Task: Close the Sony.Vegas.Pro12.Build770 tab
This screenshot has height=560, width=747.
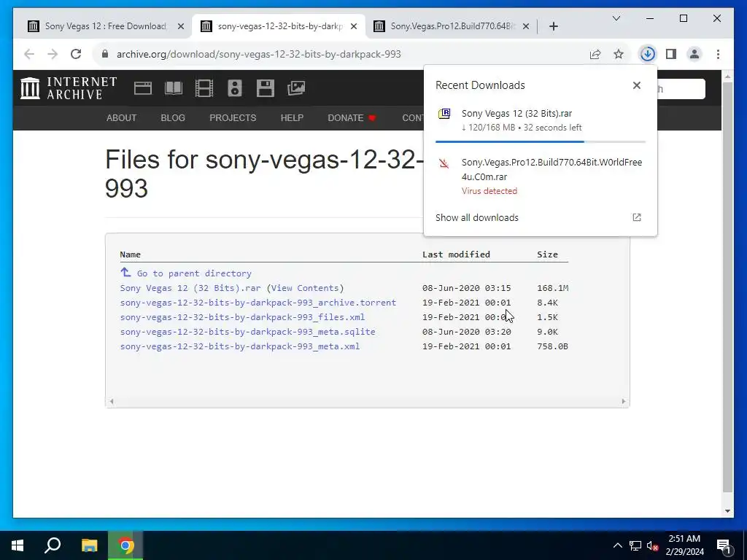Action: click(x=525, y=26)
